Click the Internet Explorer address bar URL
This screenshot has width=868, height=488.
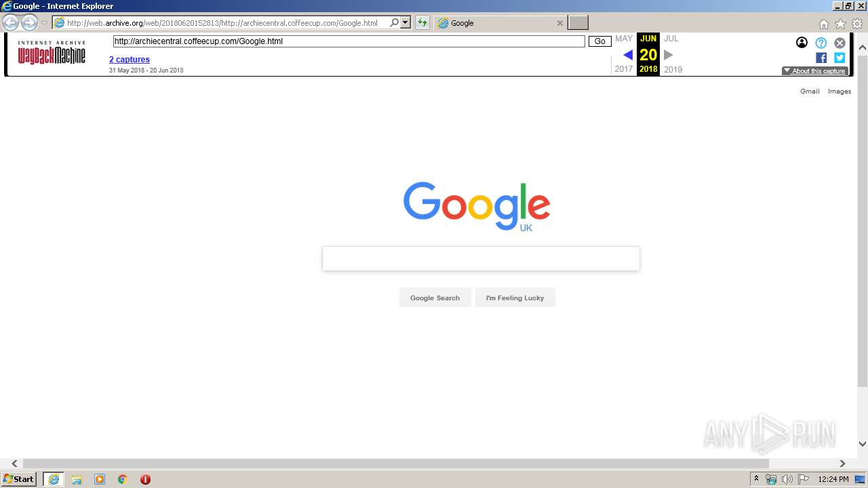click(222, 23)
